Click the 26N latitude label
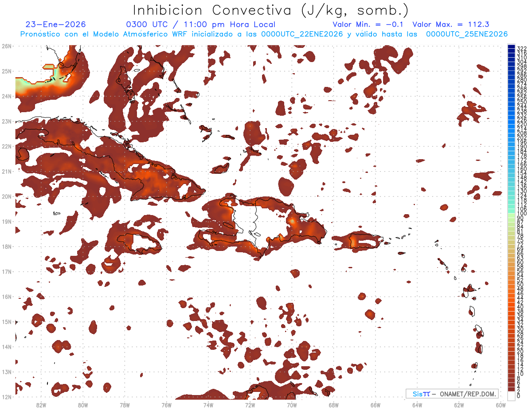Screen dimensions: 532x411 pyautogui.click(x=6, y=46)
